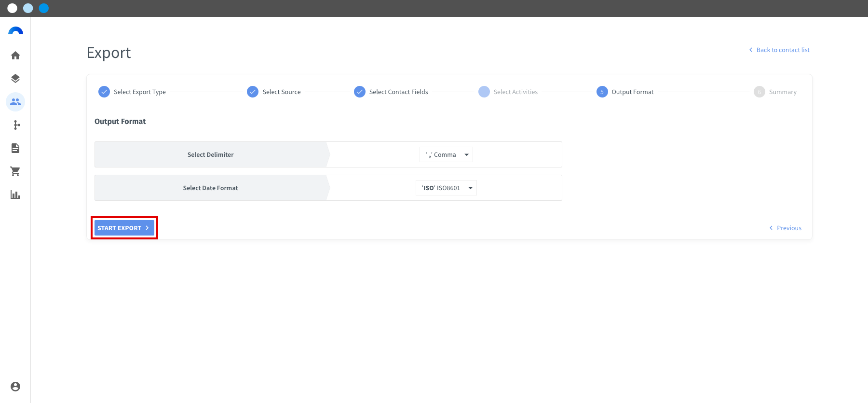Screen dimensions: 868x403
Task: Open the Select Delimiter Comma dropdown
Action: point(446,154)
